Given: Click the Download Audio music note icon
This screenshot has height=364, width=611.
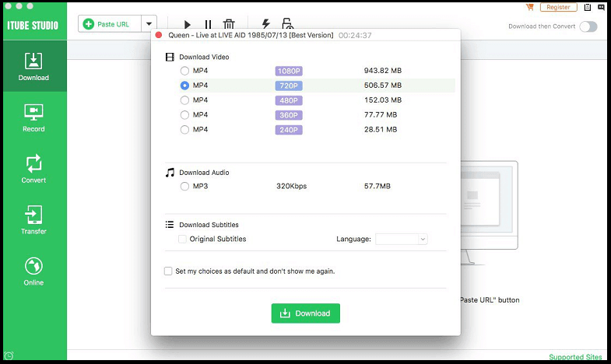Looking at the screenshot, I should coord(170,173).
